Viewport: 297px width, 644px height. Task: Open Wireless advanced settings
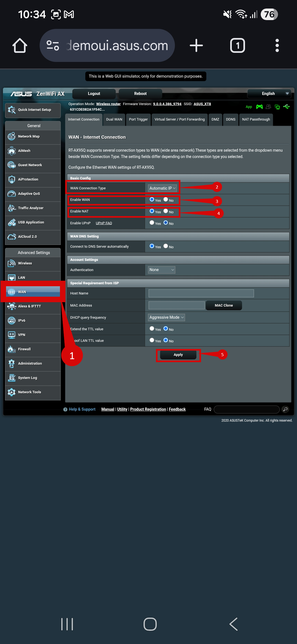click(x=33, y=263)
